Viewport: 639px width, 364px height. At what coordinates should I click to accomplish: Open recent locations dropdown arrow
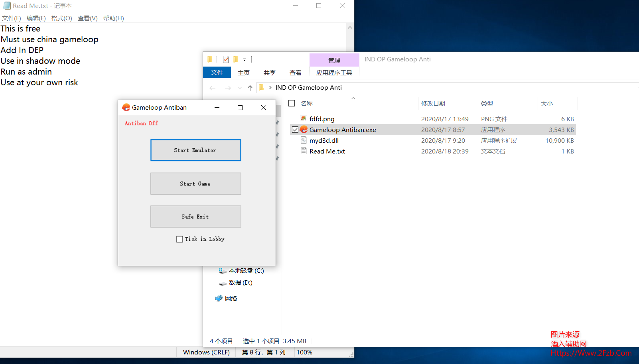240,88
